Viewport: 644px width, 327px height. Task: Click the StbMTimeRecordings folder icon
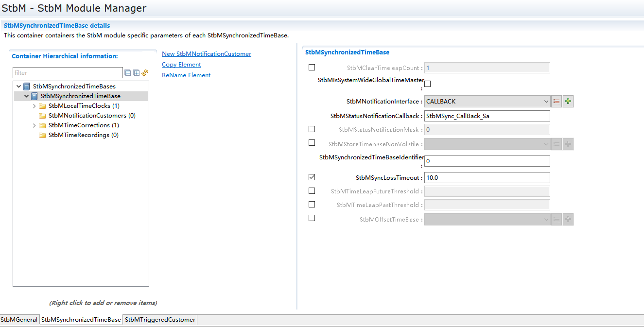point(42,135)
